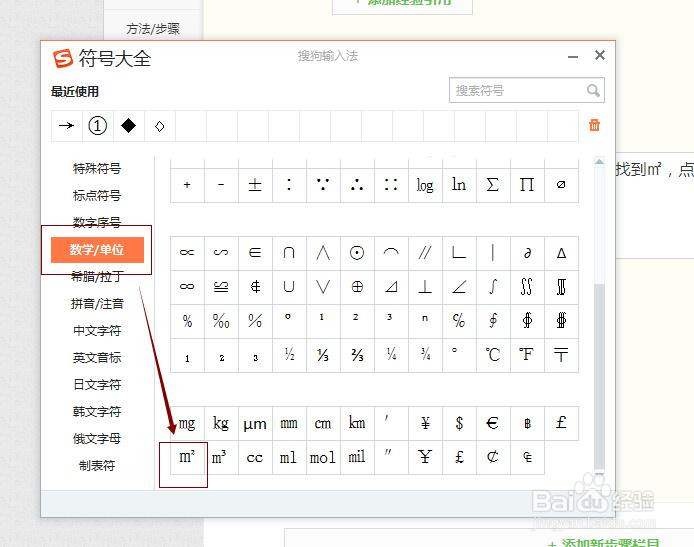Insert the kg unit symbol
Image resolution: width=694 pixels, height=547 pixels.
[221, 424]
